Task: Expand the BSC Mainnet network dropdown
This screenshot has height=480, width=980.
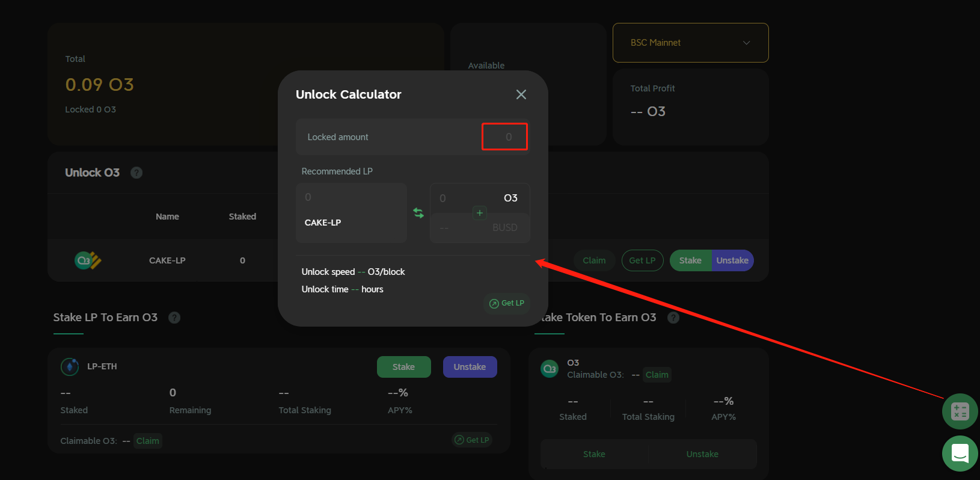Action: tap(690, 43)
